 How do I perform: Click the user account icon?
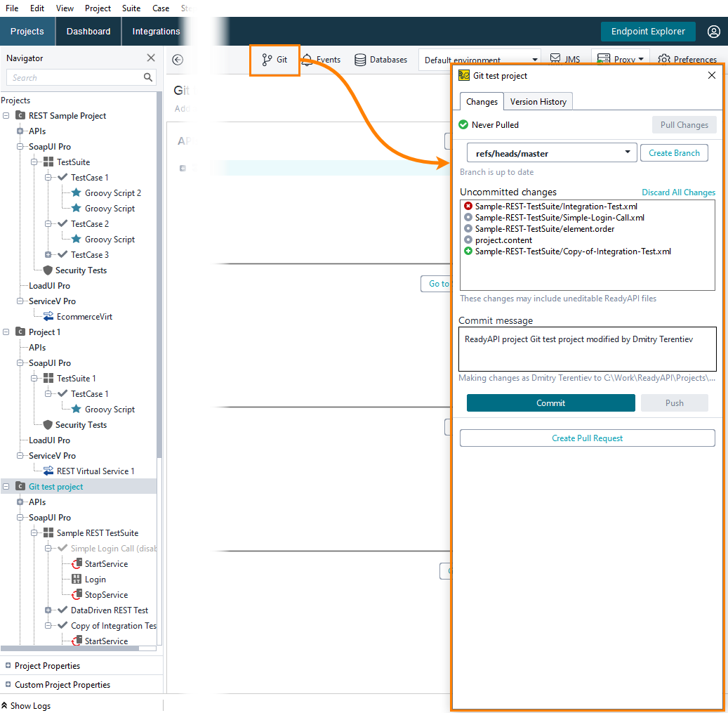pyautogui.click(x=713, y=32)
